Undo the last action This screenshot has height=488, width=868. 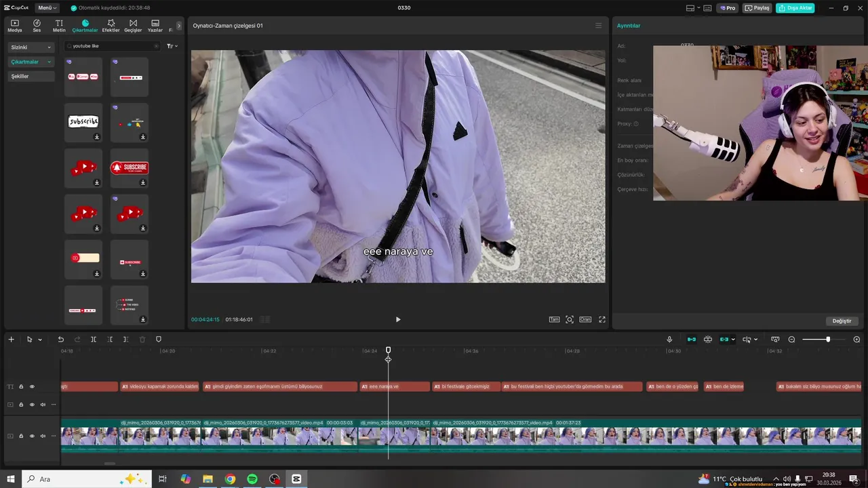click(x=60, y=340)
